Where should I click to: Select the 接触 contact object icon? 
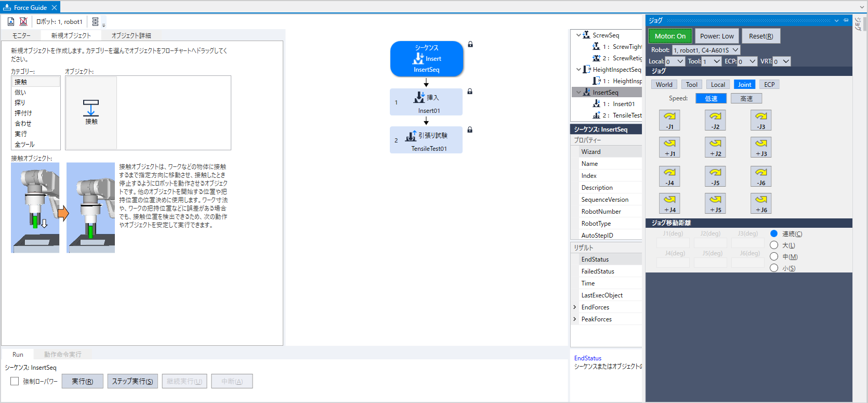[x=91, y=112]
